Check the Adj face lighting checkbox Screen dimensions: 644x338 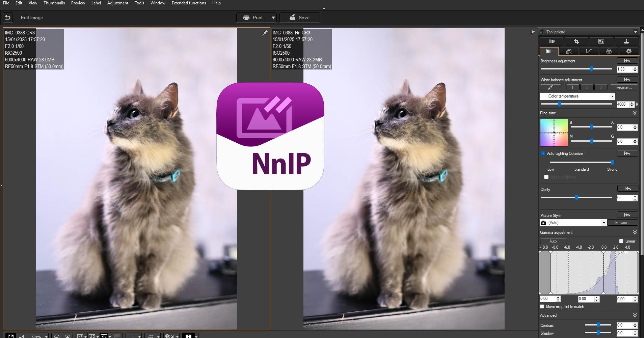click(x=546, y=177)
